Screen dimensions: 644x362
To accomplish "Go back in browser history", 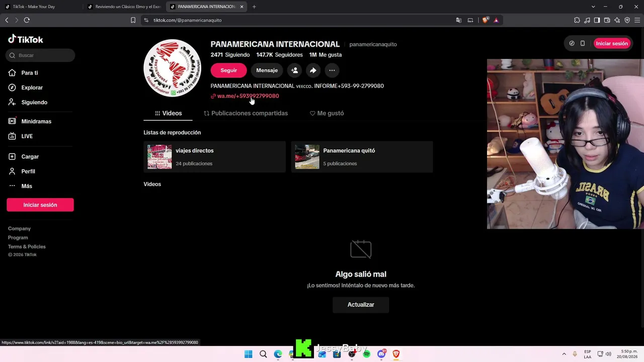I will pyautogui.click(x=7, y=20).
